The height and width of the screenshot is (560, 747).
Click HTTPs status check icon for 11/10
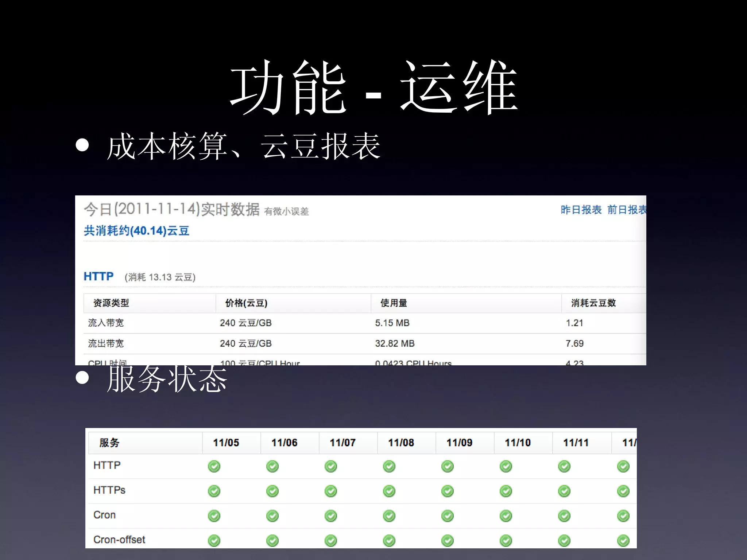point(506,491)
